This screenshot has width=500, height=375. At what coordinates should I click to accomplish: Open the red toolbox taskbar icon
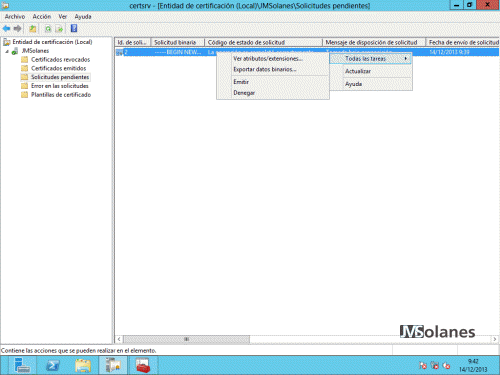(143, 365)
